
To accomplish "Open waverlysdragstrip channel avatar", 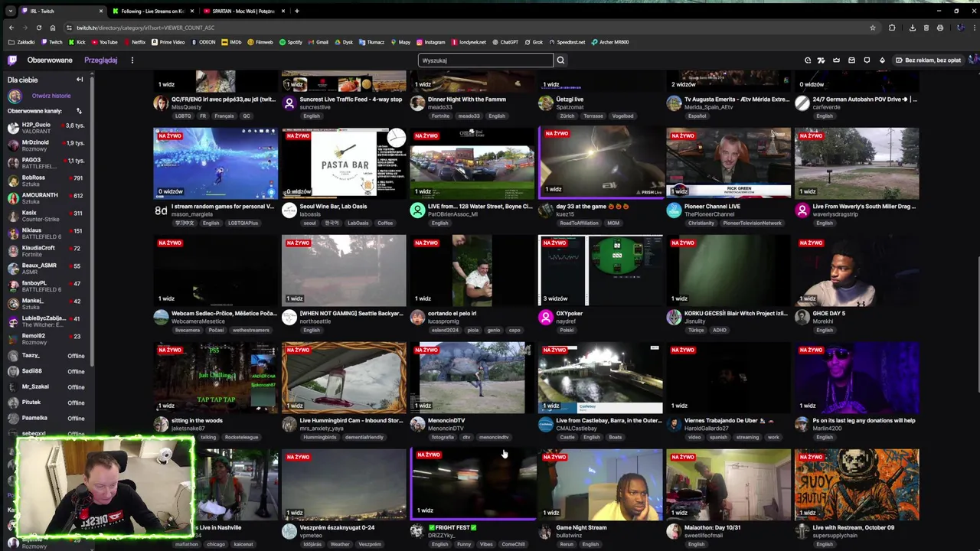I will coord(802,210).
